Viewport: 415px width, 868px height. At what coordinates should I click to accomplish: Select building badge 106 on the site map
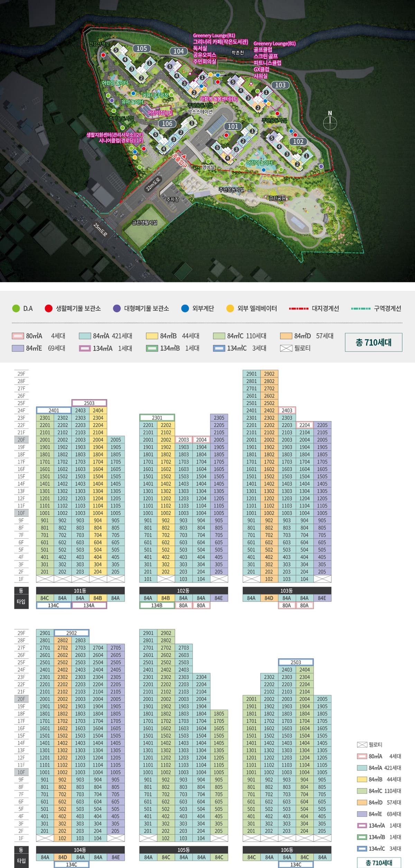click(x=167, y=124)
